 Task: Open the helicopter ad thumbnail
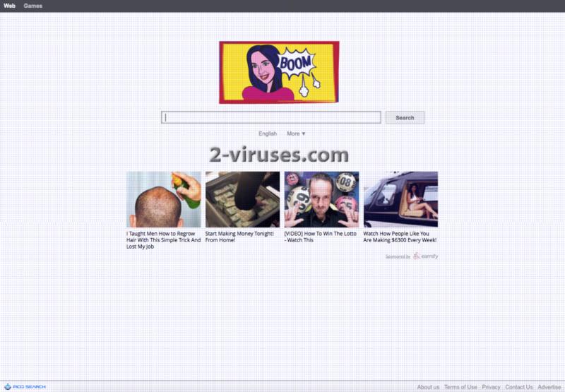pyautogui.click(x=400, y=199)
